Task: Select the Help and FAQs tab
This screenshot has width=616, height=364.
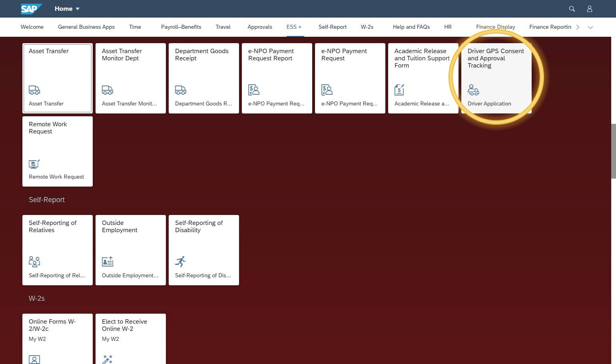Action: pos(411,27)
